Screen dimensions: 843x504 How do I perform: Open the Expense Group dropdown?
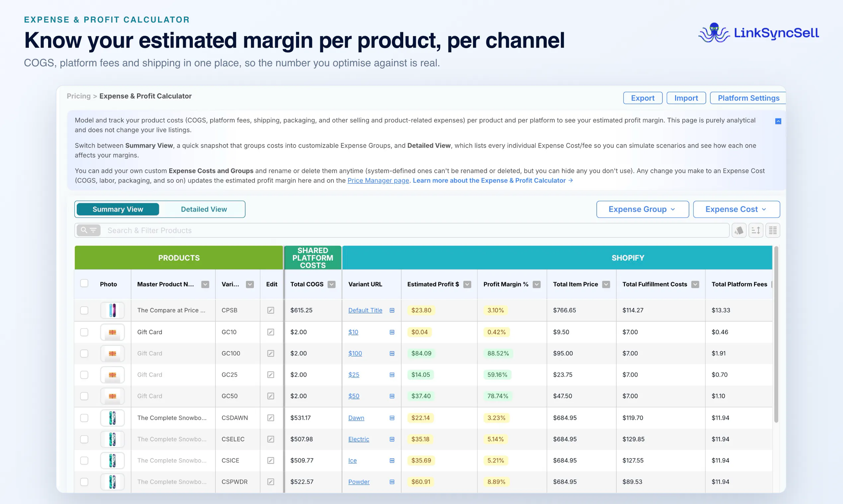click(643, 209)
